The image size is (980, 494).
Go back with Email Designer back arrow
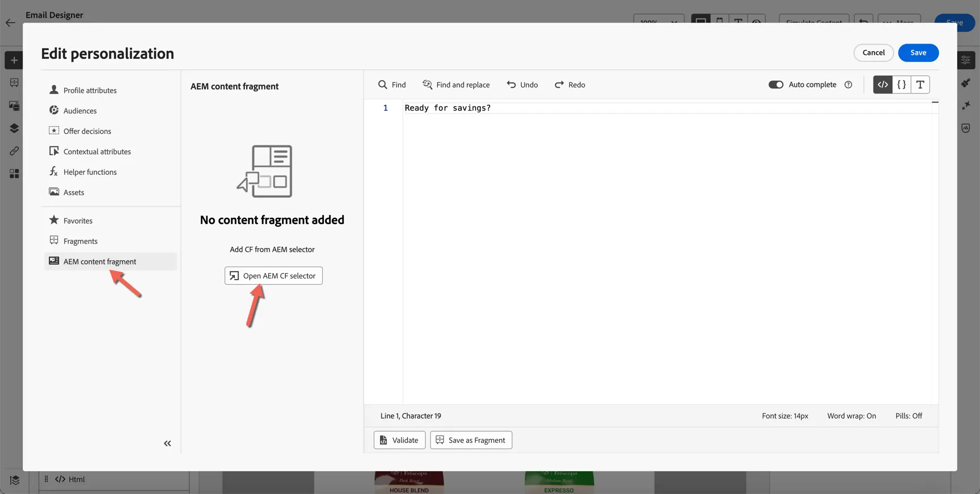(x=10, y=23)
